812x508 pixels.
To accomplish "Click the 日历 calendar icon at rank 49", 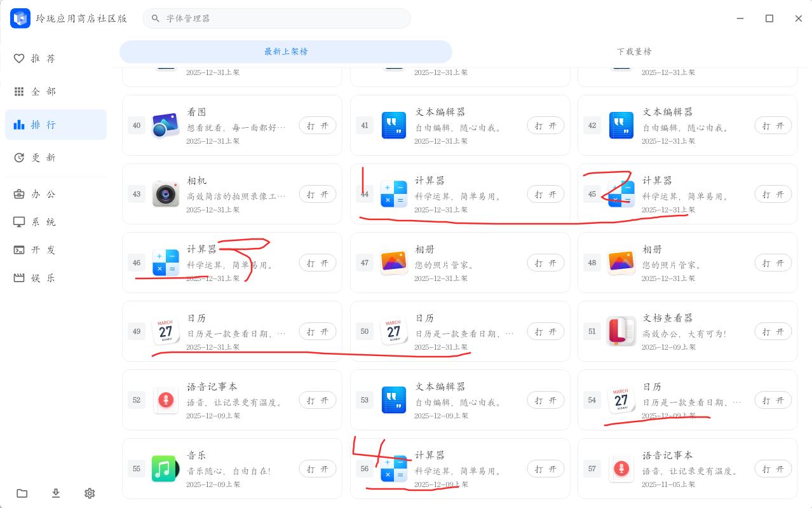I will tap(166, 331).
